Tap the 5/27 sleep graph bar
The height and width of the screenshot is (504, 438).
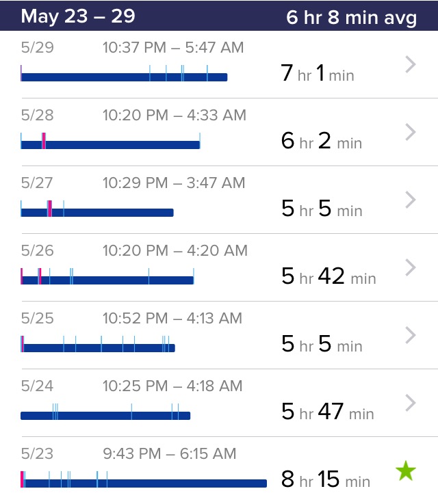click(x=97, y=212)
